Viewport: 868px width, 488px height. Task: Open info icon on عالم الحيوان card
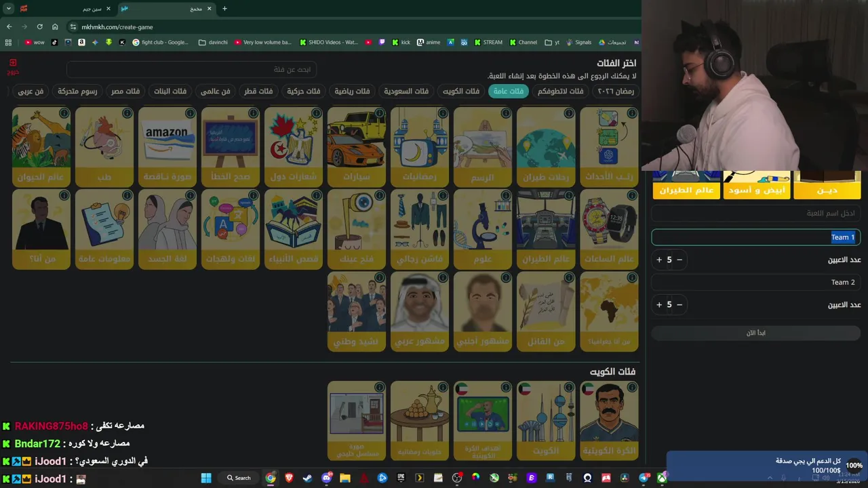point(64,113)
